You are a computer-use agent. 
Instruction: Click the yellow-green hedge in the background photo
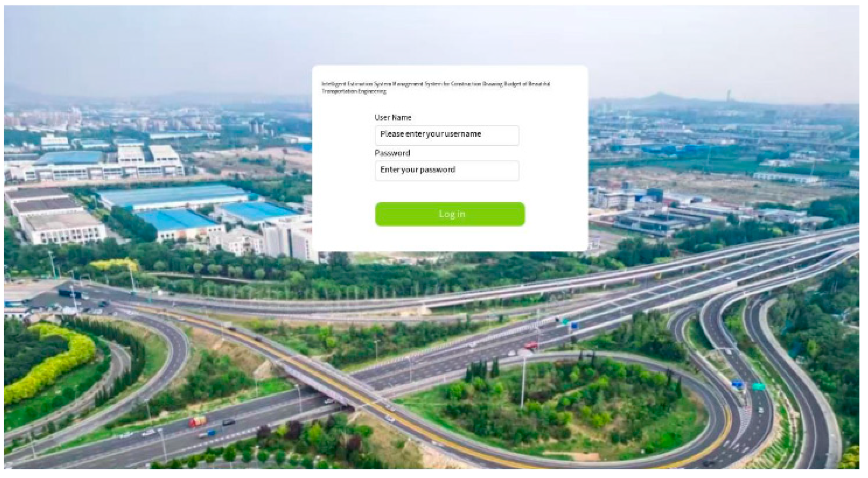[x=51, y=363]
